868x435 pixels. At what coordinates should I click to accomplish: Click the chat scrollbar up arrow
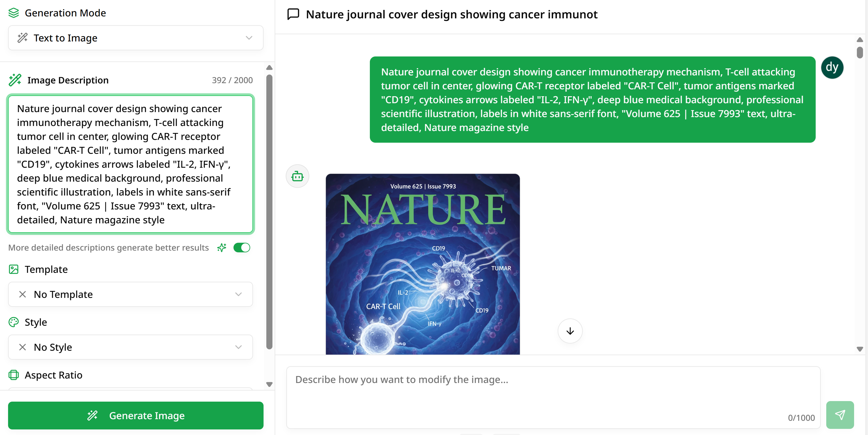pyautogui.click(x=860, y=40)
